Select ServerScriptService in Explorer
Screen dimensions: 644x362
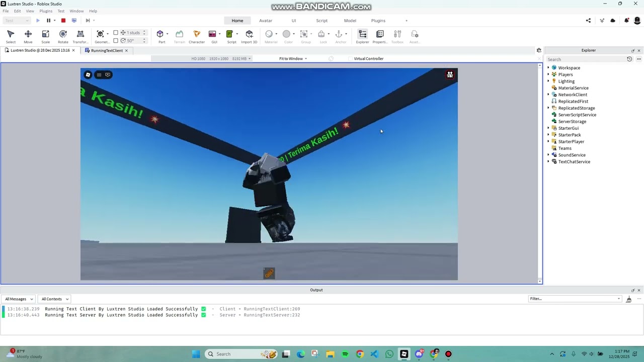pyautogui.click(x=577, y=115)
